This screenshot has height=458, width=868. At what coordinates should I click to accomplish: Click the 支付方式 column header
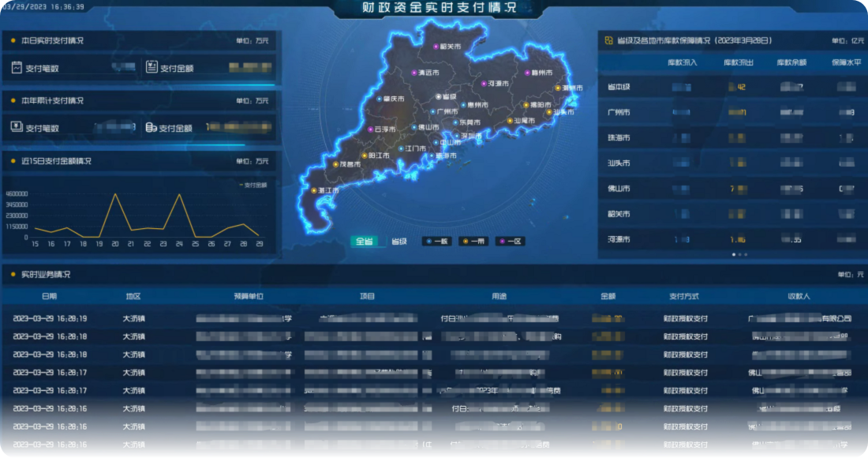point(684,297)
